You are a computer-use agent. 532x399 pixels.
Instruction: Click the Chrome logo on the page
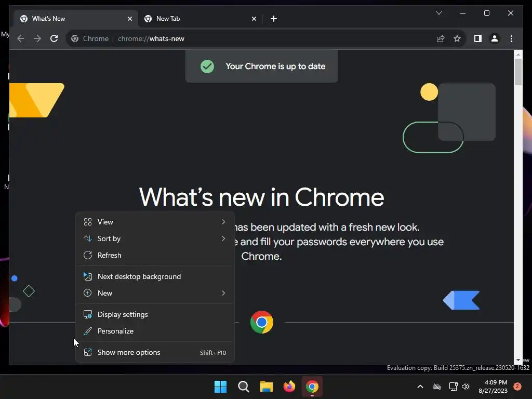pos(262,322)
